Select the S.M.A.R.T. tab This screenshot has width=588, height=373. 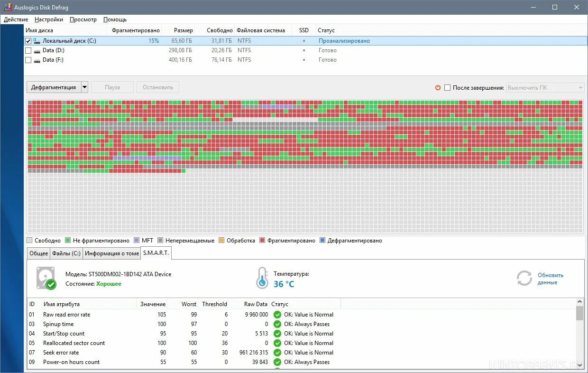156,253
